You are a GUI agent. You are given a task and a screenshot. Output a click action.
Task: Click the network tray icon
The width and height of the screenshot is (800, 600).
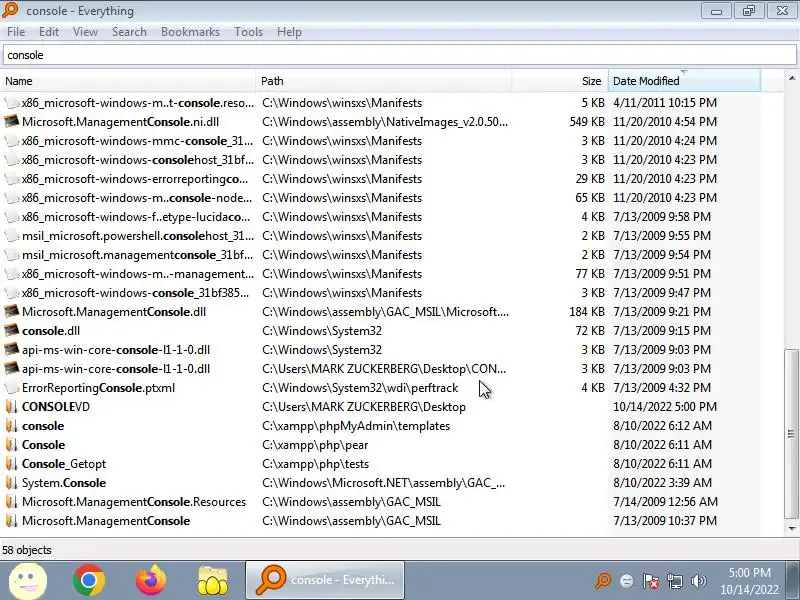coord(674,581)
